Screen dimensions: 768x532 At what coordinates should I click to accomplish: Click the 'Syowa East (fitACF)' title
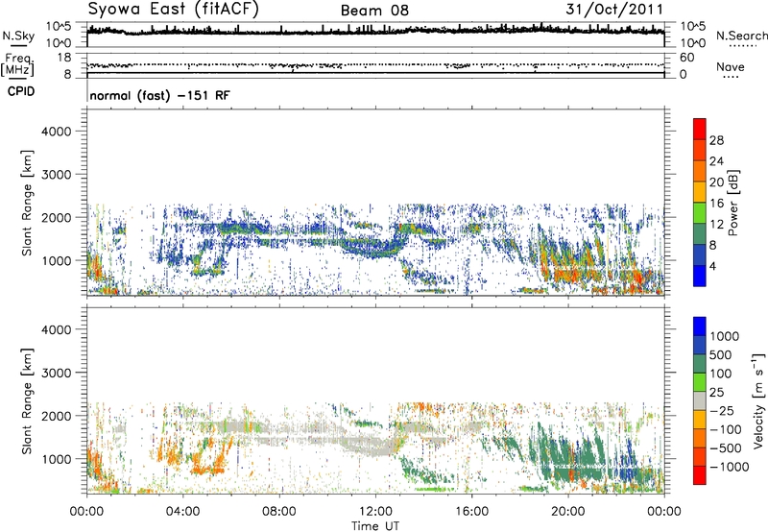[174, 9]
